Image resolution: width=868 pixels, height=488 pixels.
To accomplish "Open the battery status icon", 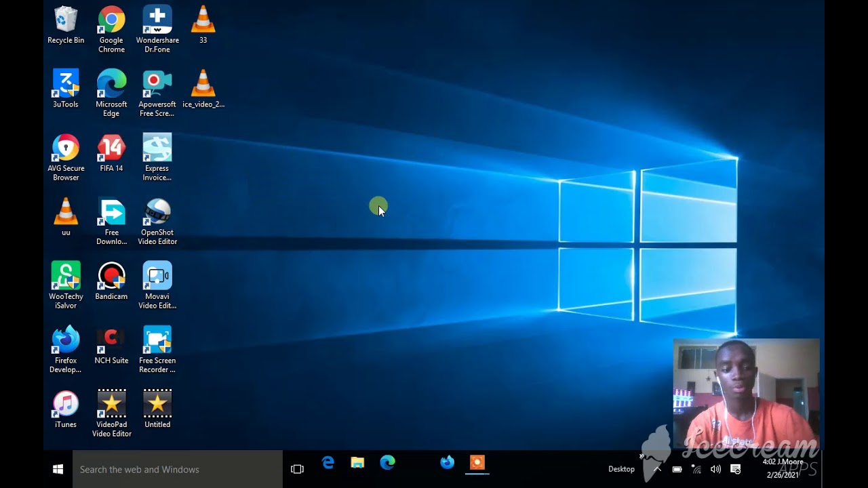I will (677, 469).
